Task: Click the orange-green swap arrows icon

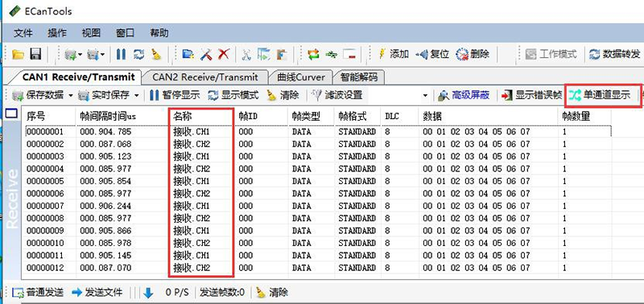Action: pyautogui.click(x=313, y=54)
